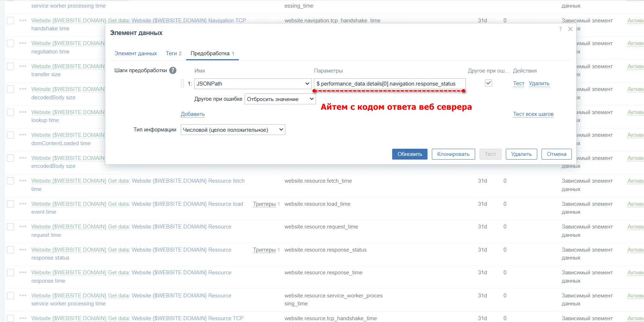Select checkbox for Resource response status row
Viewport: 644px width, 322px height.
[11, 250]
